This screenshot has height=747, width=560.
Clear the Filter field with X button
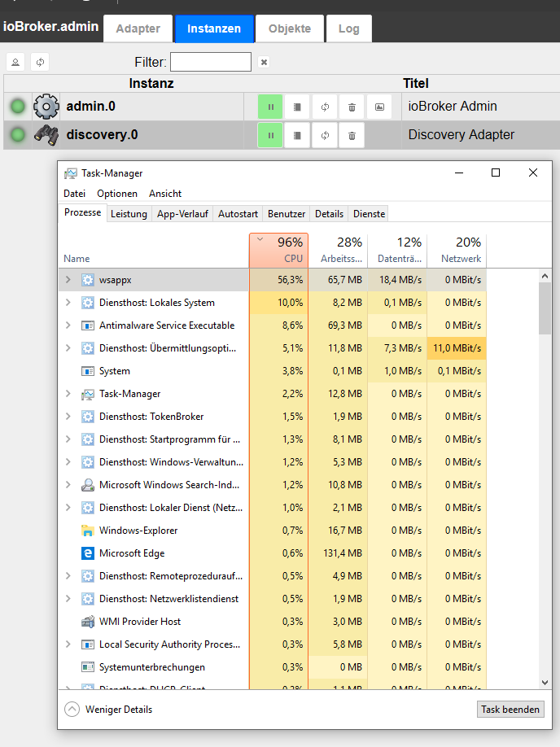point(264,62)
